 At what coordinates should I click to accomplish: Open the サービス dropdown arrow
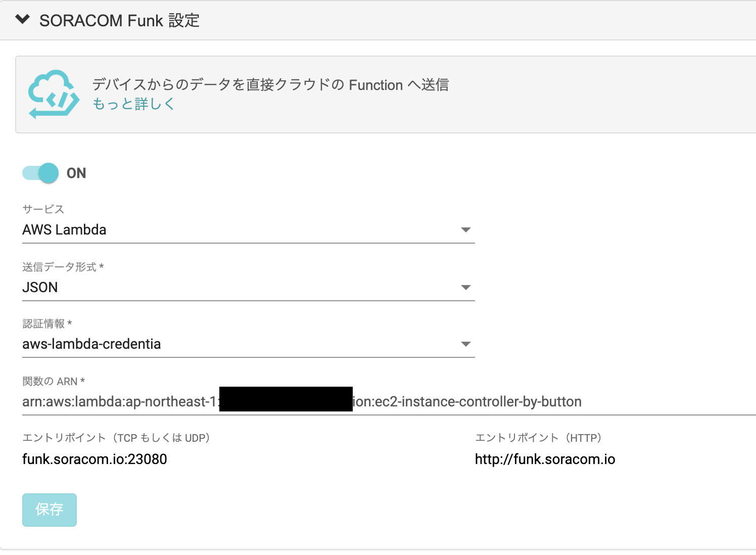[x=466, y=230]
